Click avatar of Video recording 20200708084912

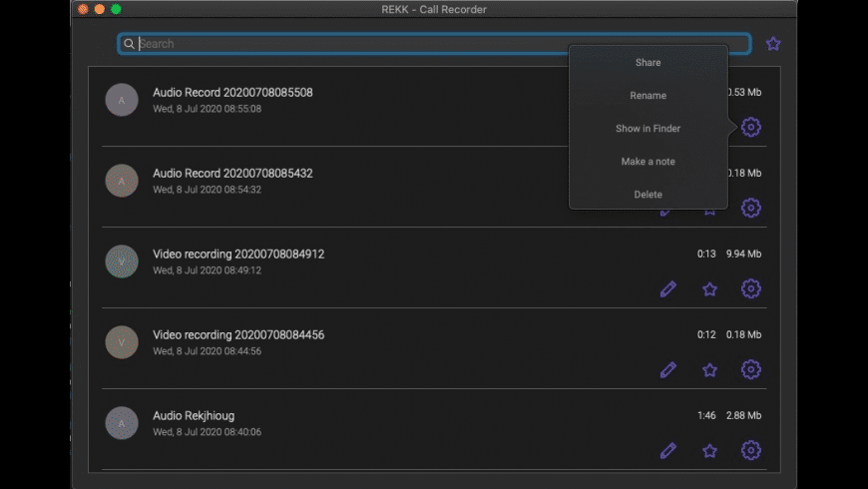pos(122,261)
